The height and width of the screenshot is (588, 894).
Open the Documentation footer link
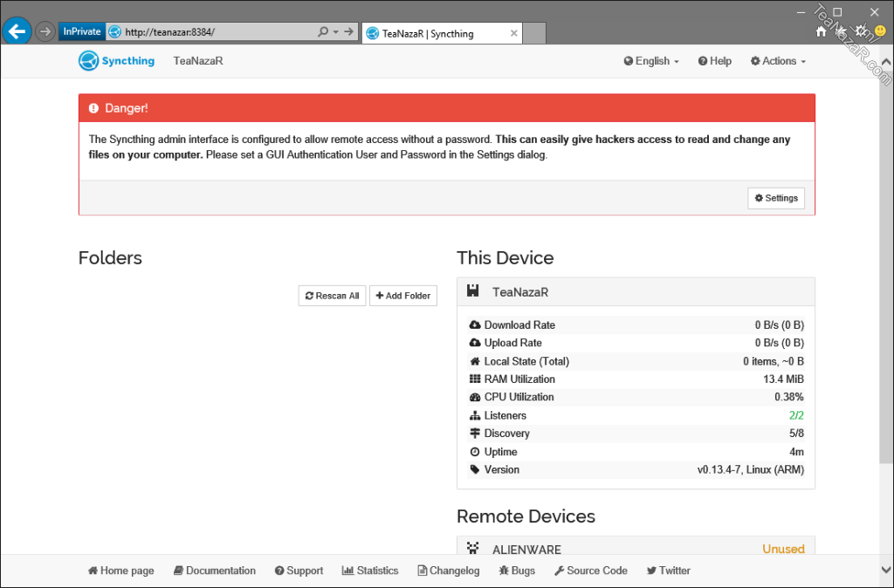coord(215,571)
